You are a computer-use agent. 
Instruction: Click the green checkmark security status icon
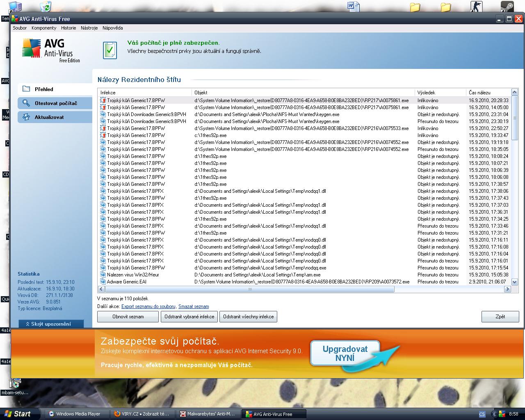tap(110, 50)
